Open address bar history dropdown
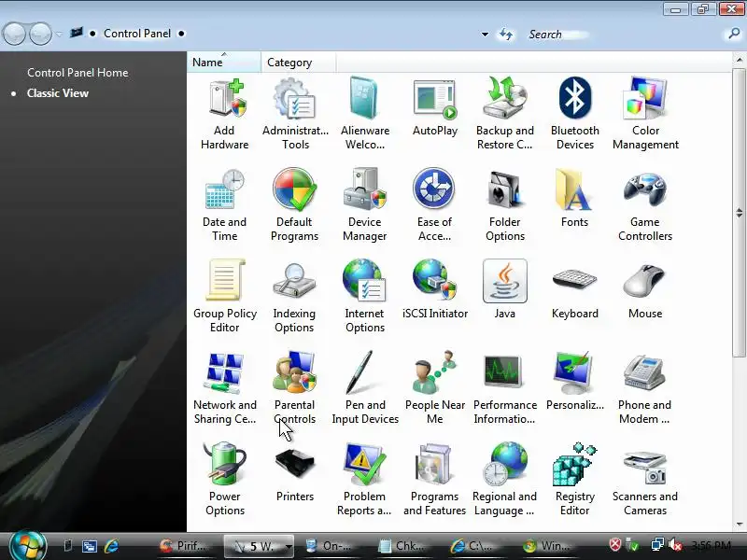This screenshot has height=560, width=747. point(485,35)
